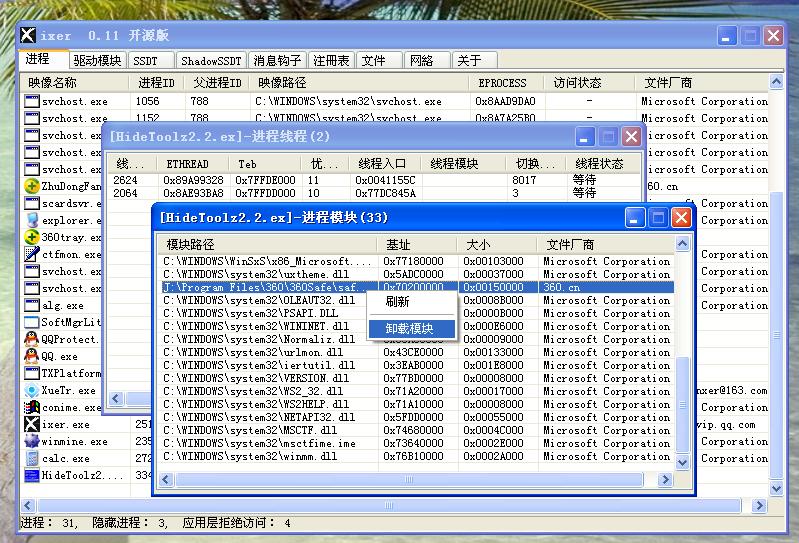Select the urlmon.dll module row
Image resolution: width=799 pixels, height=543 pixels.
pyautogui.click(x=417, y=352)
